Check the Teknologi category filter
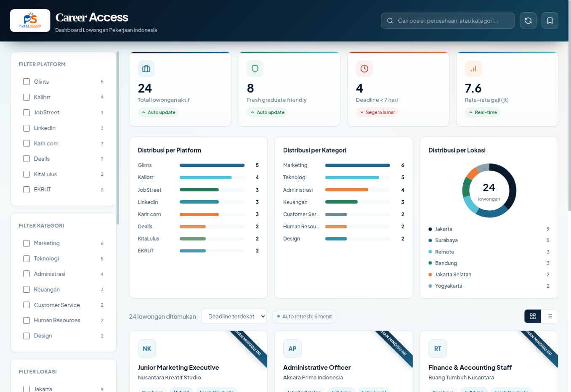The height and width of the screenshot is (392, 571). 27,259
